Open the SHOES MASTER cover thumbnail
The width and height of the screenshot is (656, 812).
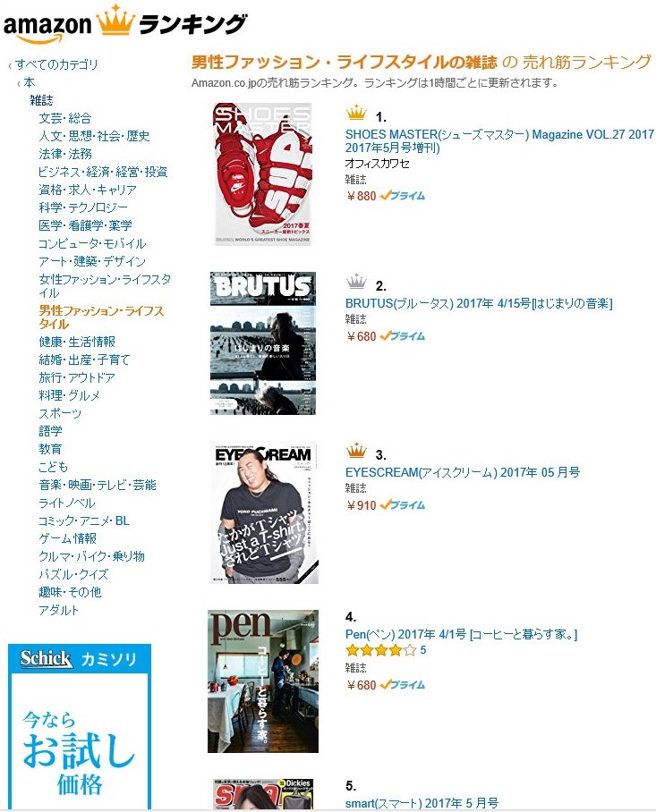click(x=263, y=174)
